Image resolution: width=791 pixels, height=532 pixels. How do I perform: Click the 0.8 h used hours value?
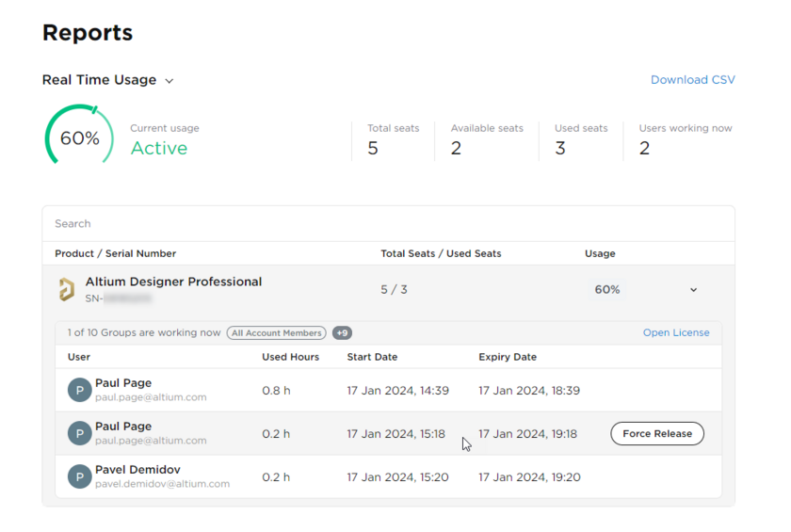point(276,391)
